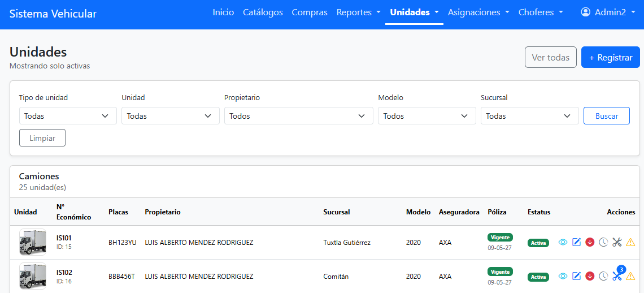Click the Póliza column header
This screenshot has width=644, height=293.
coord(497,212)
